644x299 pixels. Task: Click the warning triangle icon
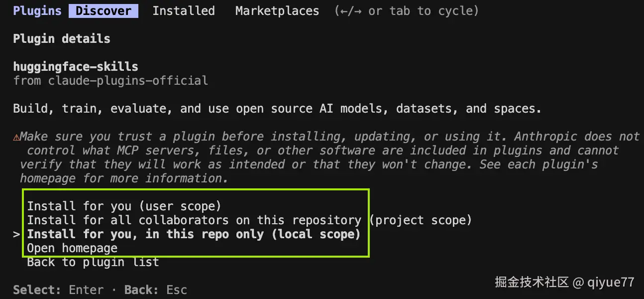[x=16, y=137]
